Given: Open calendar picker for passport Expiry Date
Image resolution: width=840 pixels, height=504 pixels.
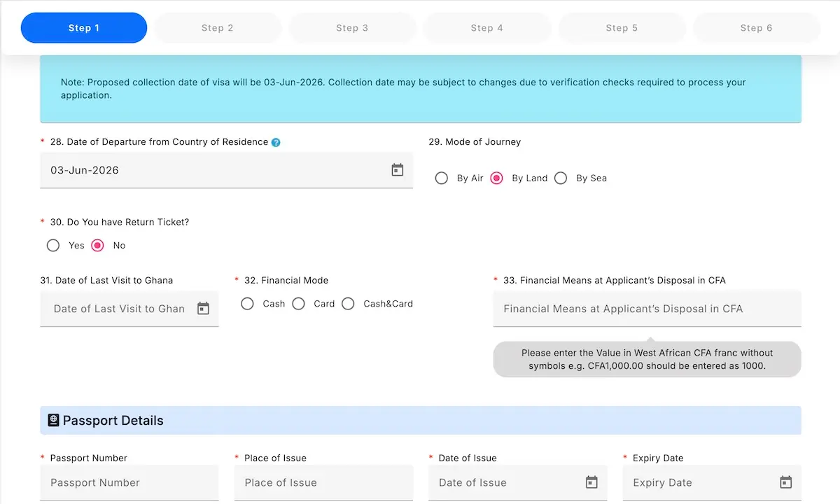Looking at the screenshot, I should (x=785, y=482).
